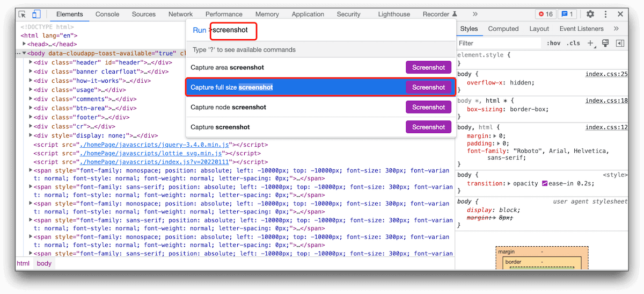The image size is (644, 294).
Task: Select the body breadcrumb item
Action: 44,263
